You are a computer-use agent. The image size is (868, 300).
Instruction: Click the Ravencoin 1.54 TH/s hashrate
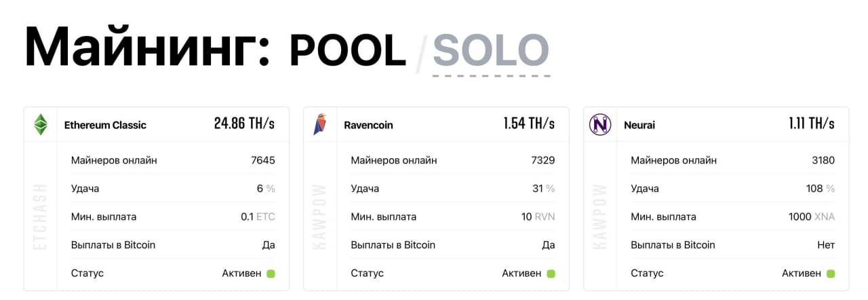(529, 124)
